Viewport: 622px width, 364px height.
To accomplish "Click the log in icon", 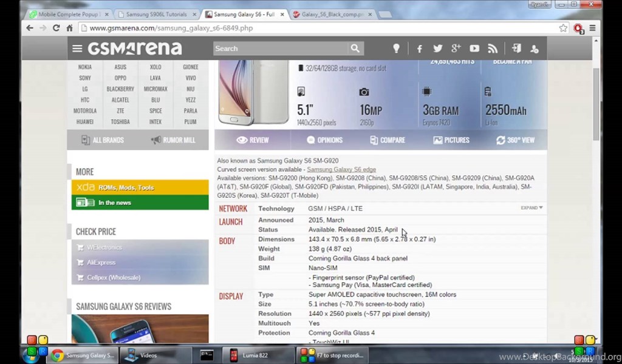I will (x=516, y=49).
